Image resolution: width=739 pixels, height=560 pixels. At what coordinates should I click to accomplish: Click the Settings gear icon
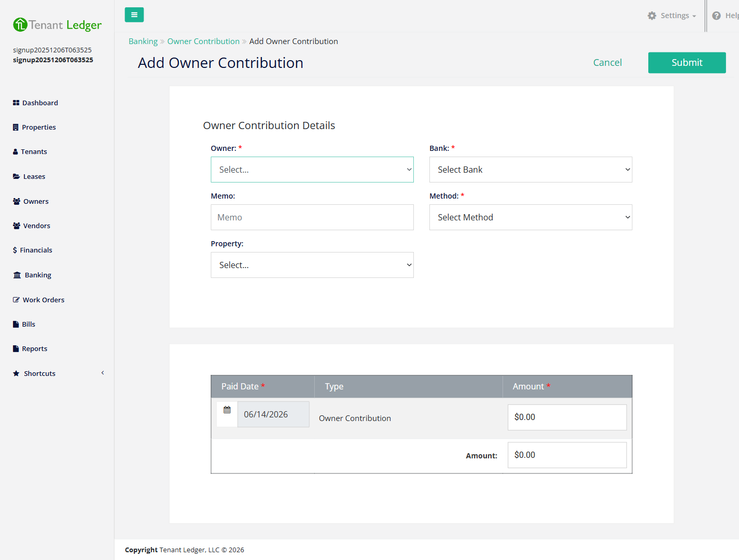[x=652, y=16]
